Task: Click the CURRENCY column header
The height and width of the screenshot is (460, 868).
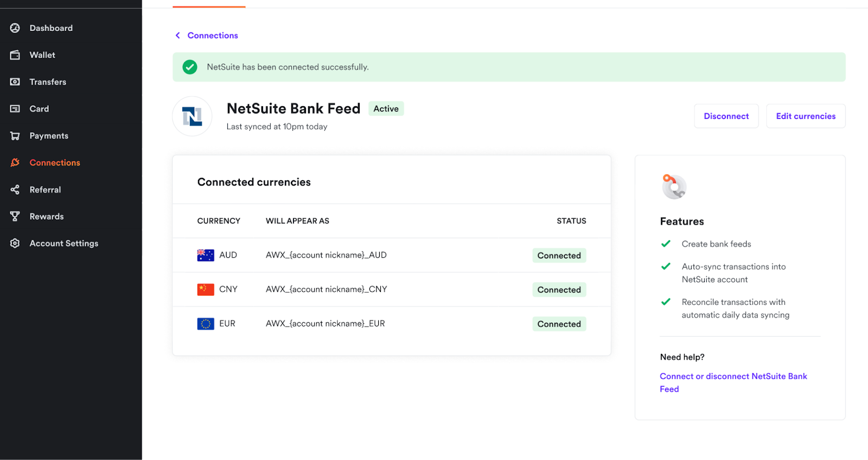Action: coord(219,221)
